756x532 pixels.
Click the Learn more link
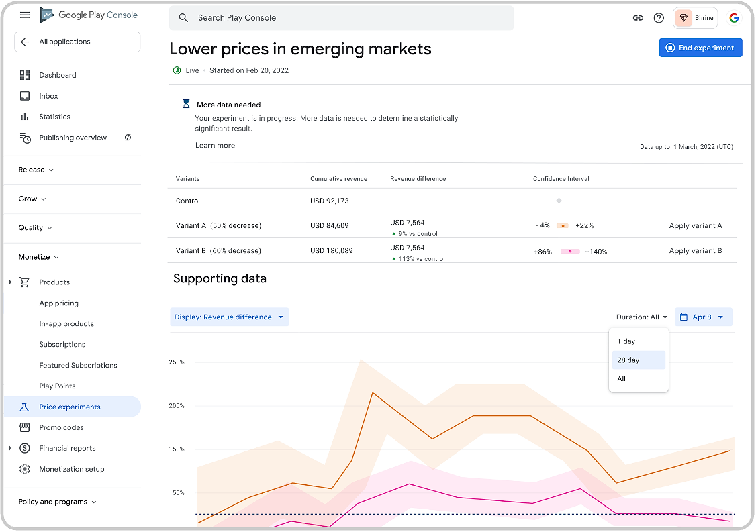click(215, 145)
